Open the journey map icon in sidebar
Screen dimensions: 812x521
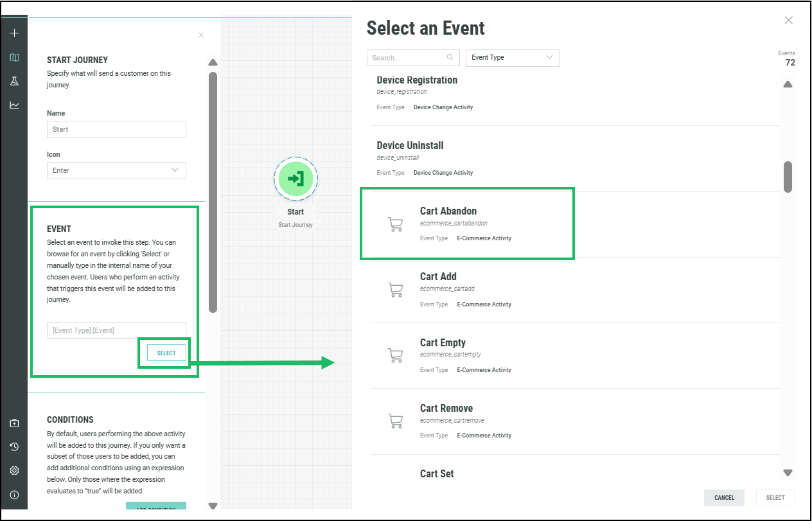tap(14, 57)
